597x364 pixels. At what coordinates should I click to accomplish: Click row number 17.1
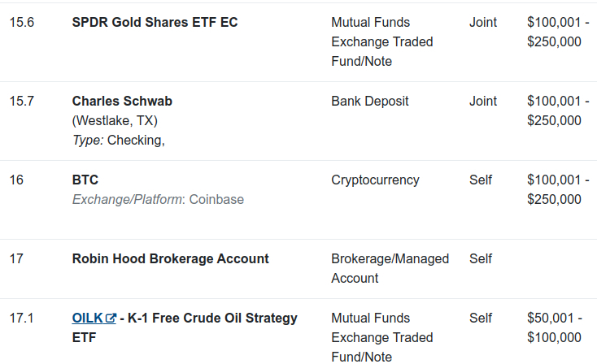click(x=22, y=318)
